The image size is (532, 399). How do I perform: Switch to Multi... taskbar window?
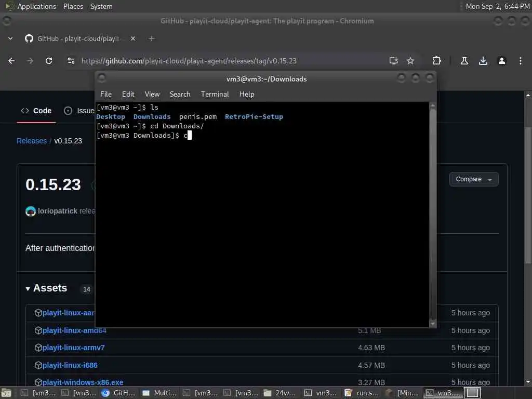point(159,393)
